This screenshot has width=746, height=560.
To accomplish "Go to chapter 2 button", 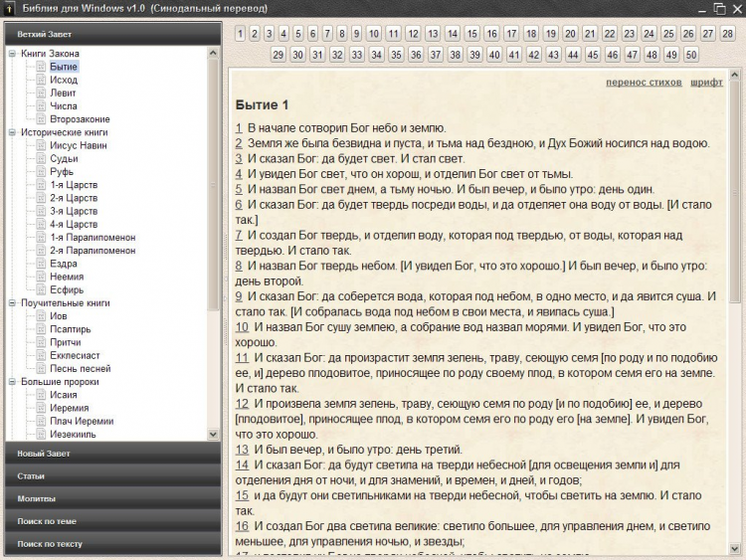I will coord(255,33).
